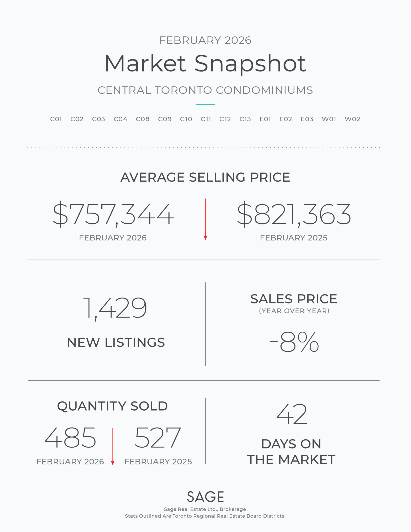Select the C01 district code
The height and width of the screenshot is (532, 411).
(56, 119)
